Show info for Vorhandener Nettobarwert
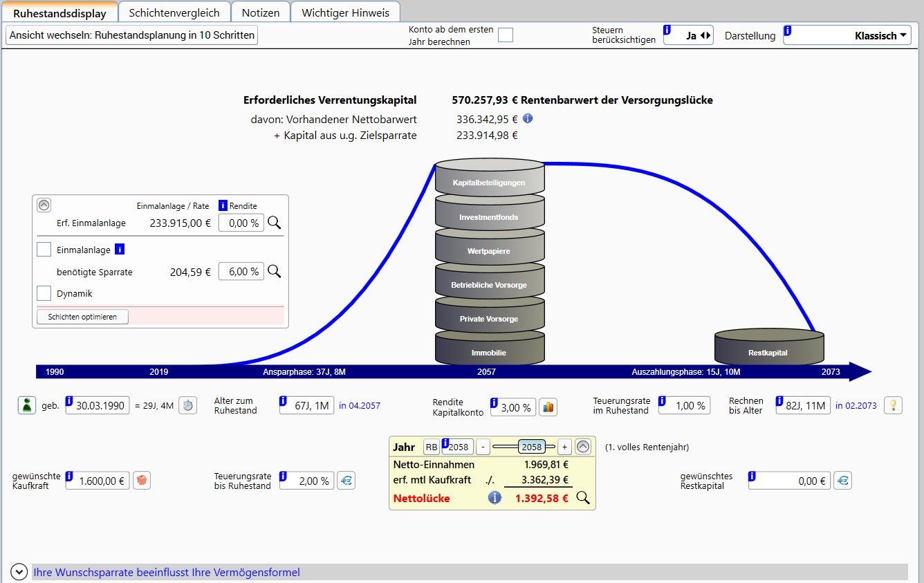The width and height of the screenshot is (924, 583). click(528, 118)
